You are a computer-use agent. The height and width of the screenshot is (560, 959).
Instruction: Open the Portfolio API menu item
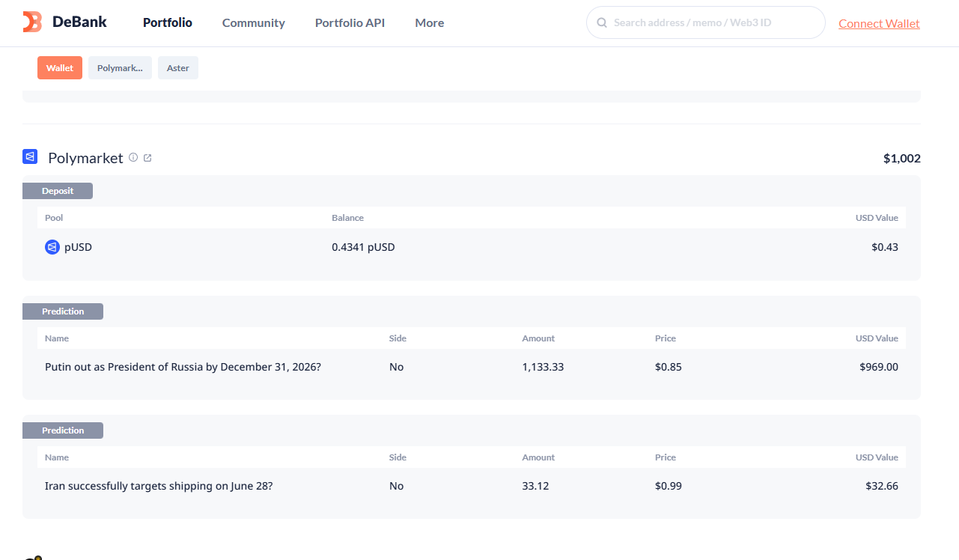pos(350,23)
